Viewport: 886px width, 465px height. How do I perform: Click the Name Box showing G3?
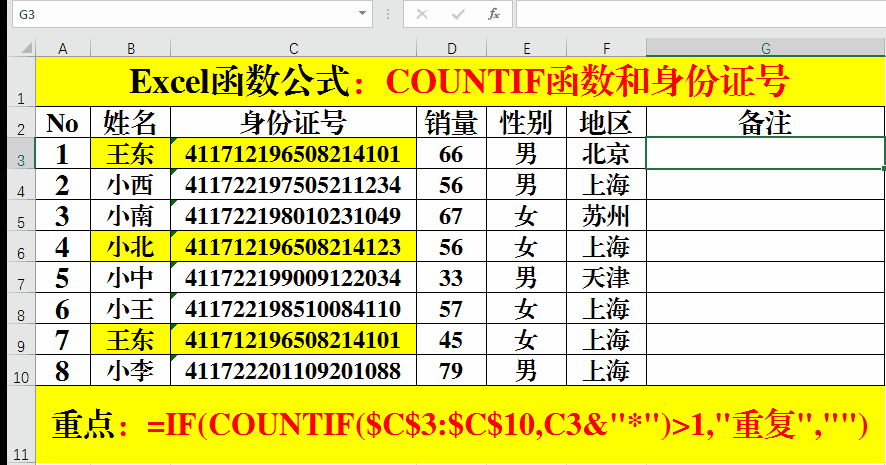(192, 14)
